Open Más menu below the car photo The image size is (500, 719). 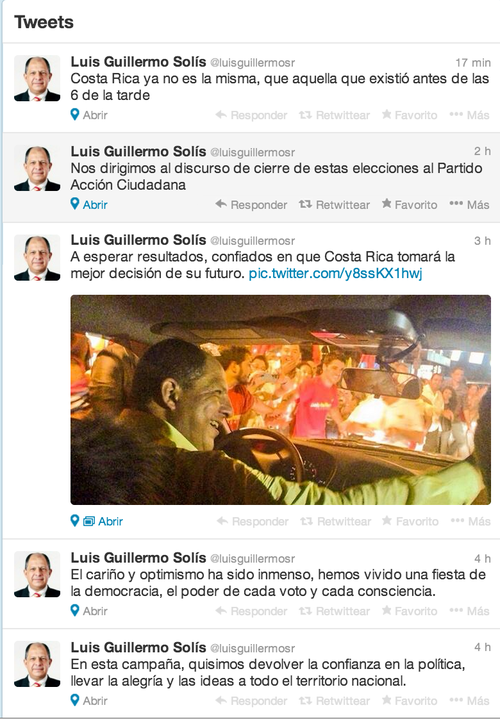point(471,521)
